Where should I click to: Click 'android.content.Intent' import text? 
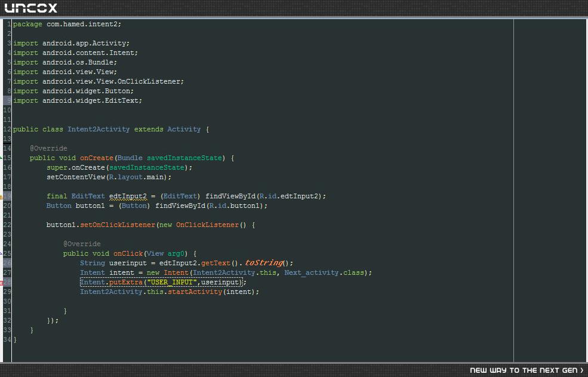[88, 53]
